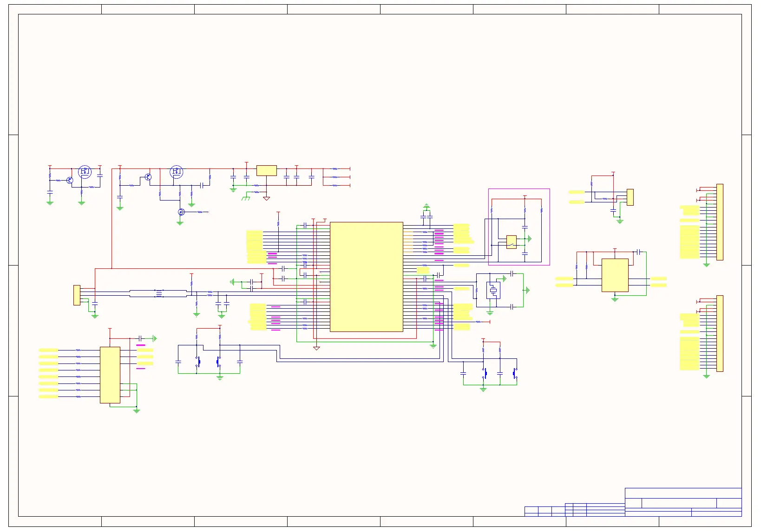Viewport: 761px width, 532px height.
Task: Click the left push-button in the lower-left pair
Action: pyautogui.click(x=198, y=361)
